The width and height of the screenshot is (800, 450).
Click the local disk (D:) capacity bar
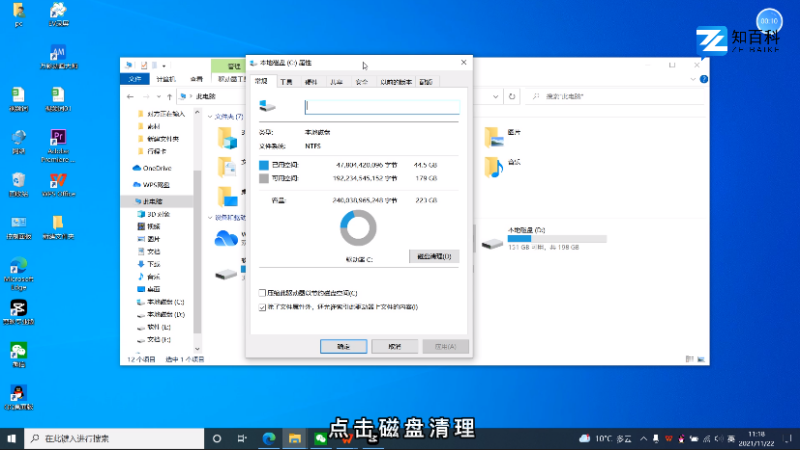coord(556,239)
